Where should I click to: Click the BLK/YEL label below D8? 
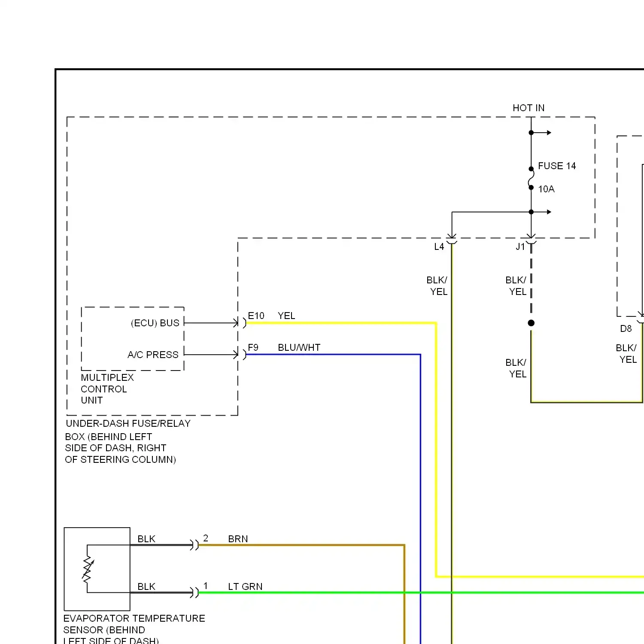626,353
